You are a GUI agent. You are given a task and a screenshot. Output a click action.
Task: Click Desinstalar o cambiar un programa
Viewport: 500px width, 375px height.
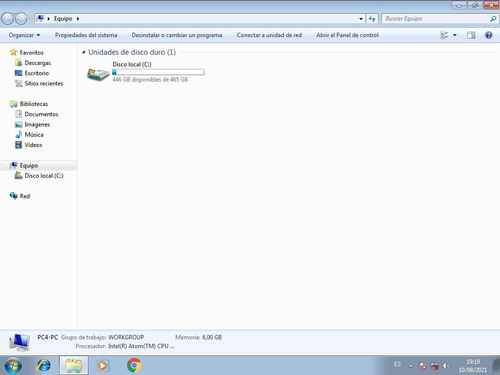click(177, 35)
